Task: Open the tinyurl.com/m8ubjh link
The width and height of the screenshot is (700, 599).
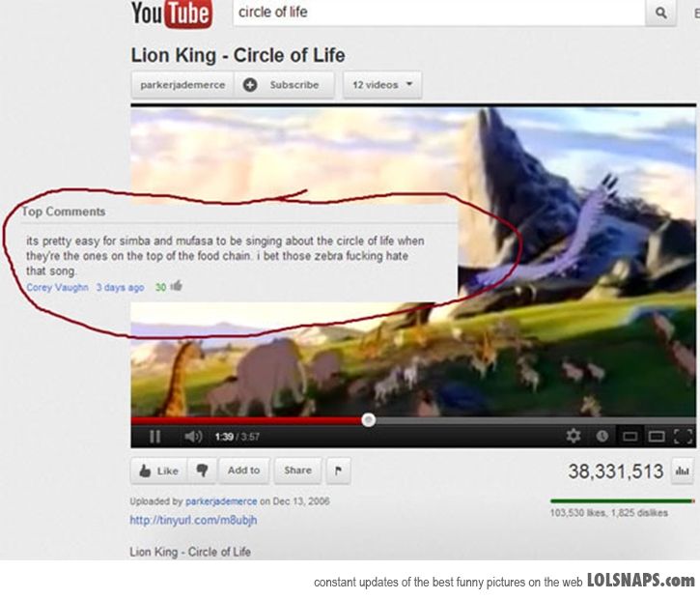Action: point(193,520)
